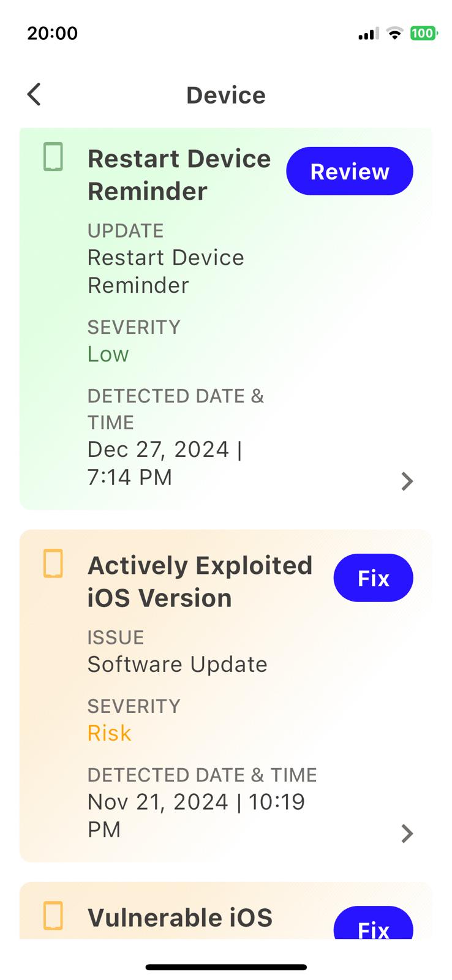The width and height of the screenshot is (452, 980).
Task: Tap the back arrow icon
Action: coord(34,95)
